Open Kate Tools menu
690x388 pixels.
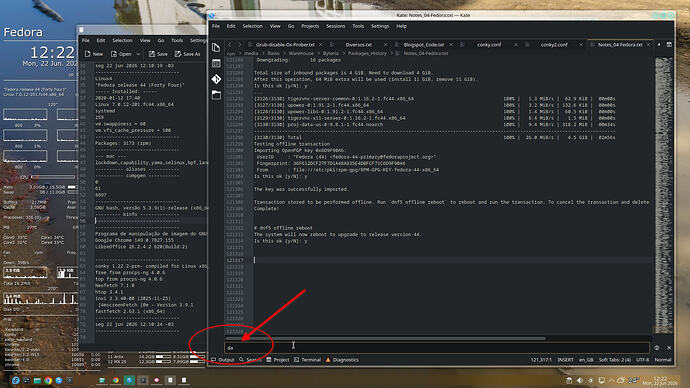pyautogui.click(x=358, y=26)
